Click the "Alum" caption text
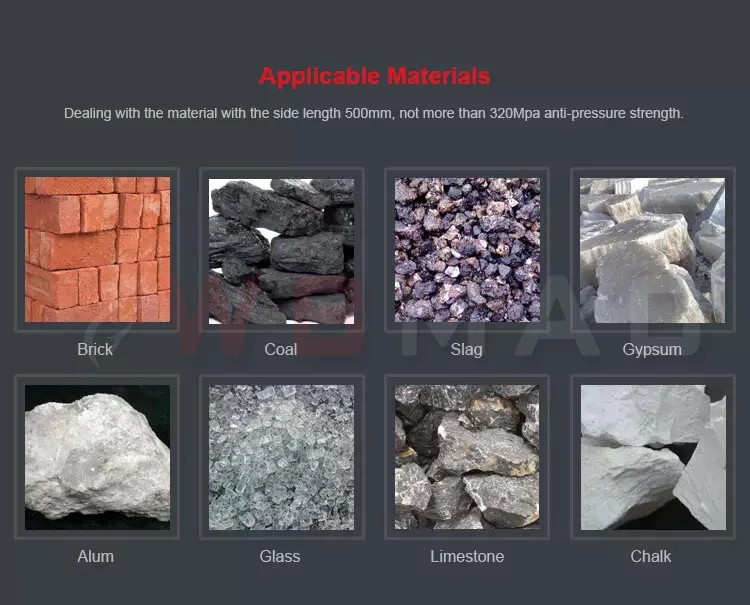This screenshot has height=605, width=750. (96, 557)
